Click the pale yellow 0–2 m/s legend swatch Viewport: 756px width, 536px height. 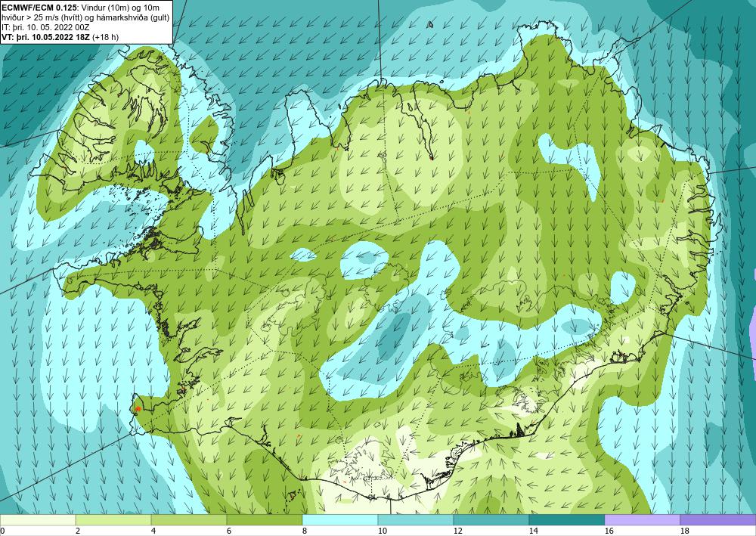(38, 520)
